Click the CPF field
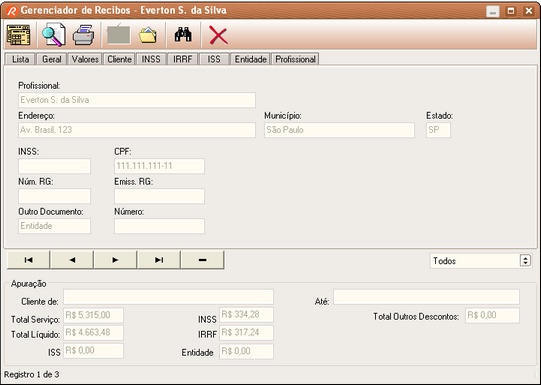Viewport: 541px width, 385px height. click(x=159, y=166)
